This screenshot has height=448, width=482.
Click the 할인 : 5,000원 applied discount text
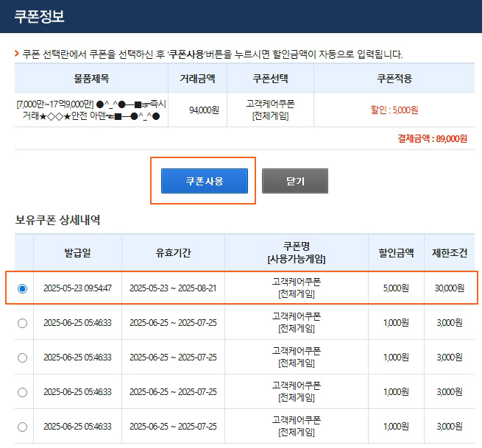394,110
